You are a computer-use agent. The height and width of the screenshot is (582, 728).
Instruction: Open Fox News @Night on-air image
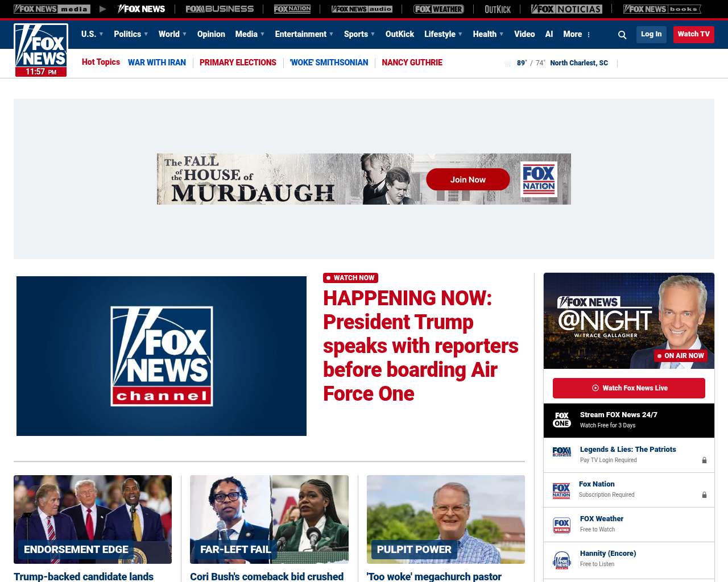629,321
